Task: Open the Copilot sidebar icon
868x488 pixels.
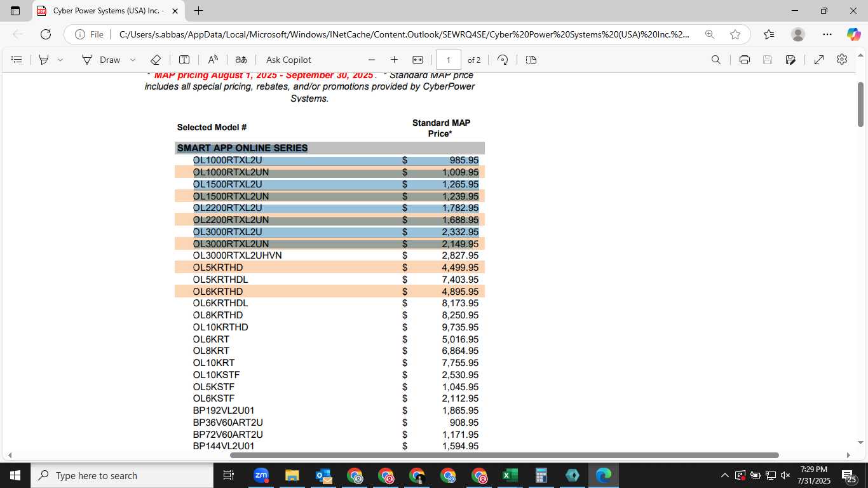Action: tap(853, 34)
